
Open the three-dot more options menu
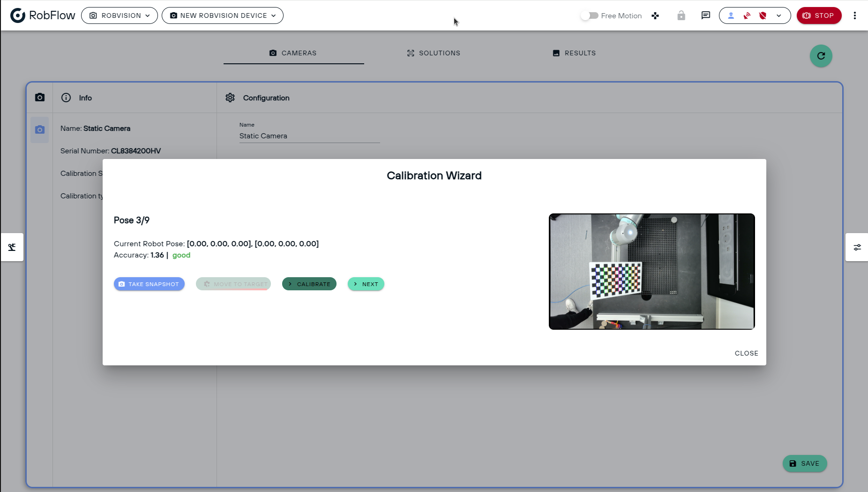pos(855,15)
